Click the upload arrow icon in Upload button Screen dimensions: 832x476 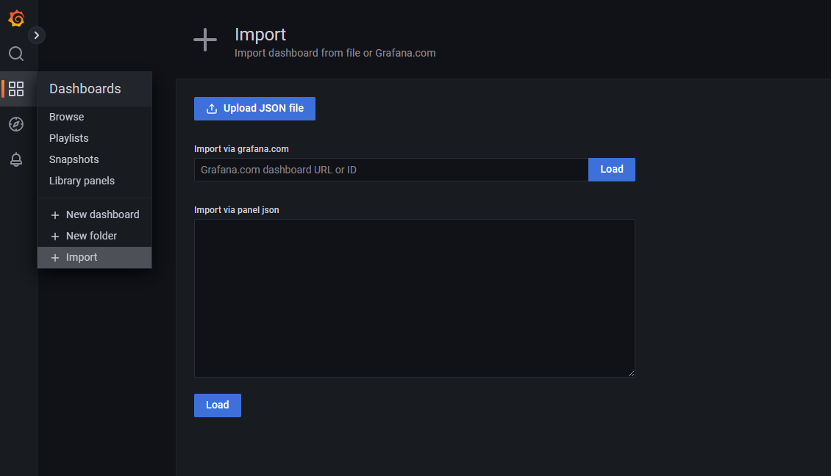(212, 108)
